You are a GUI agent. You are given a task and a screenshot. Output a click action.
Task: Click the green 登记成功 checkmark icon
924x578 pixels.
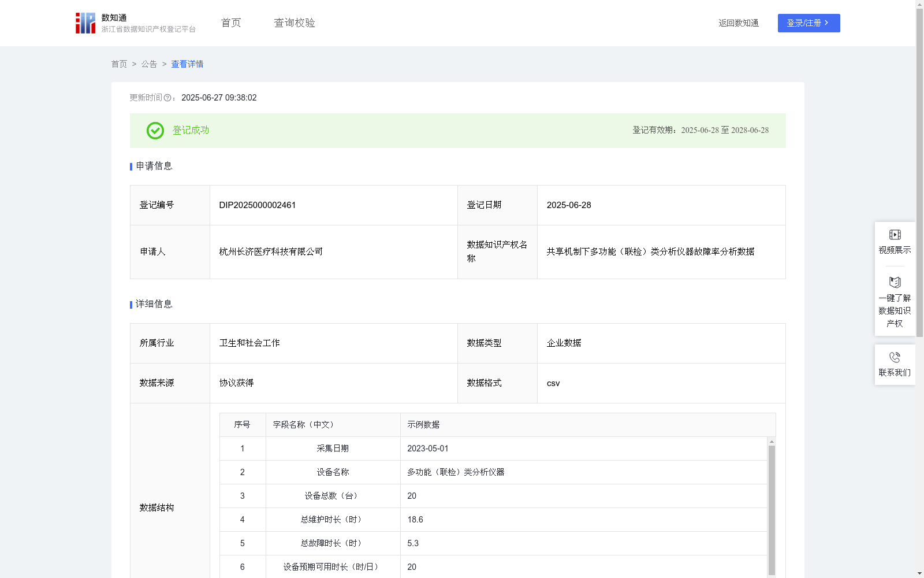155,131
